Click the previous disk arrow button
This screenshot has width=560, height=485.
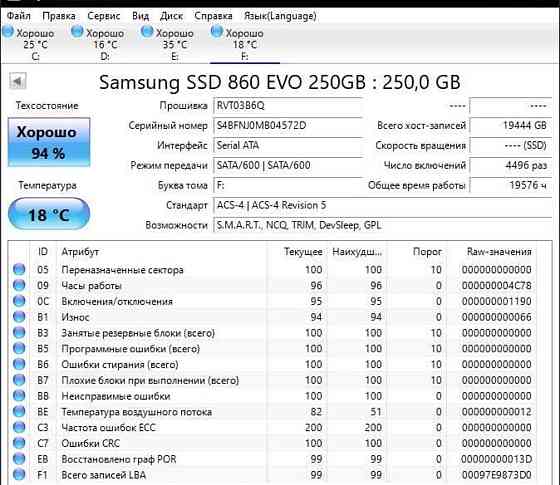(18, 81)
